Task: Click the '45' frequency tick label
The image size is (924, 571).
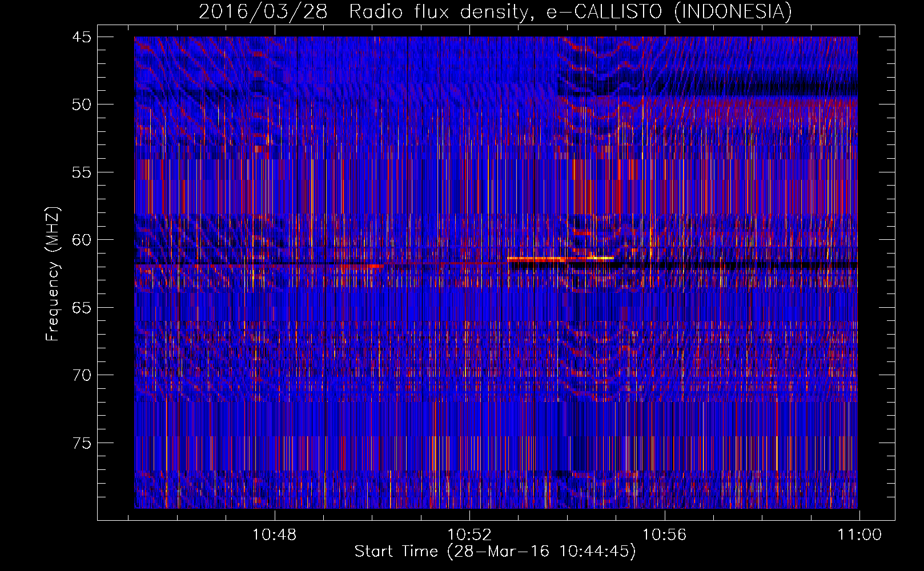Action: point(82,37)
